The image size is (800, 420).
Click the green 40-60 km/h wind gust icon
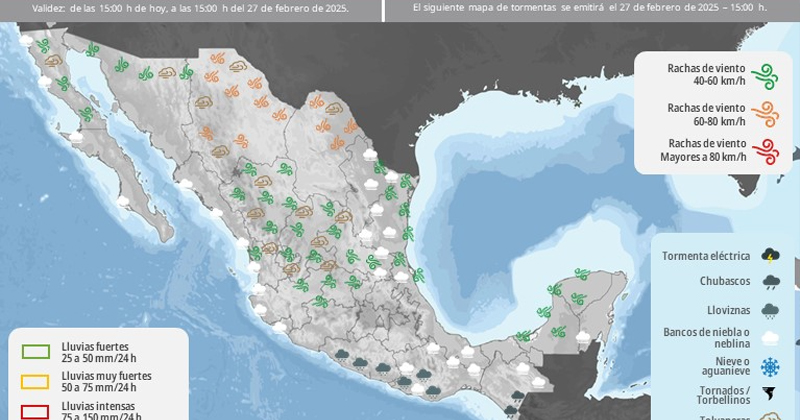[767, 74]
